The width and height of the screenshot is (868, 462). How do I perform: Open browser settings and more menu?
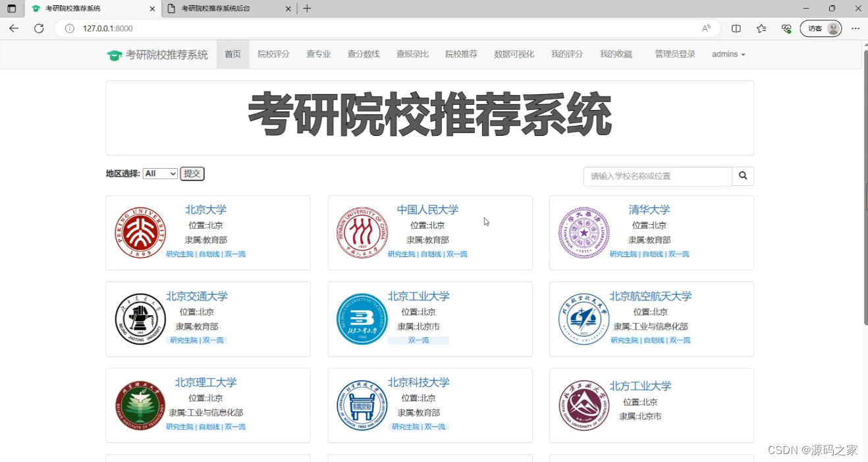click(x=855, y=28)
